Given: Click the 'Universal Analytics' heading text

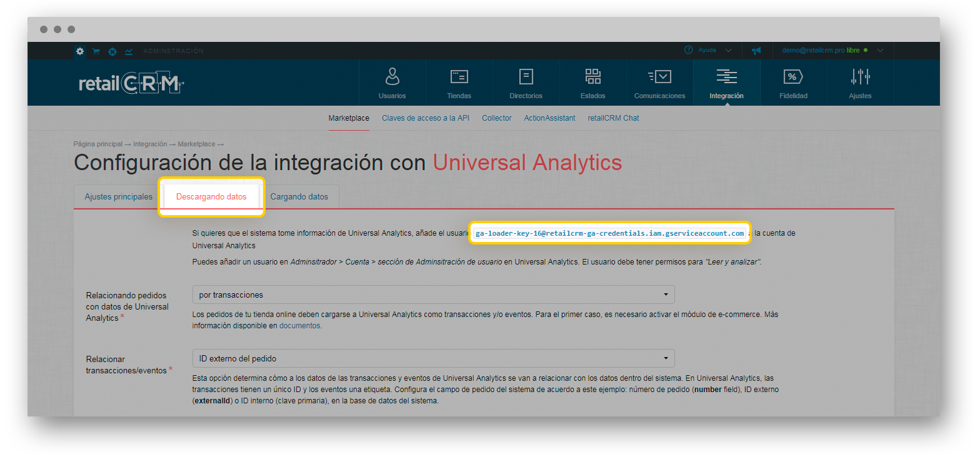Looking at the screenshot, I should click(528, 163).
